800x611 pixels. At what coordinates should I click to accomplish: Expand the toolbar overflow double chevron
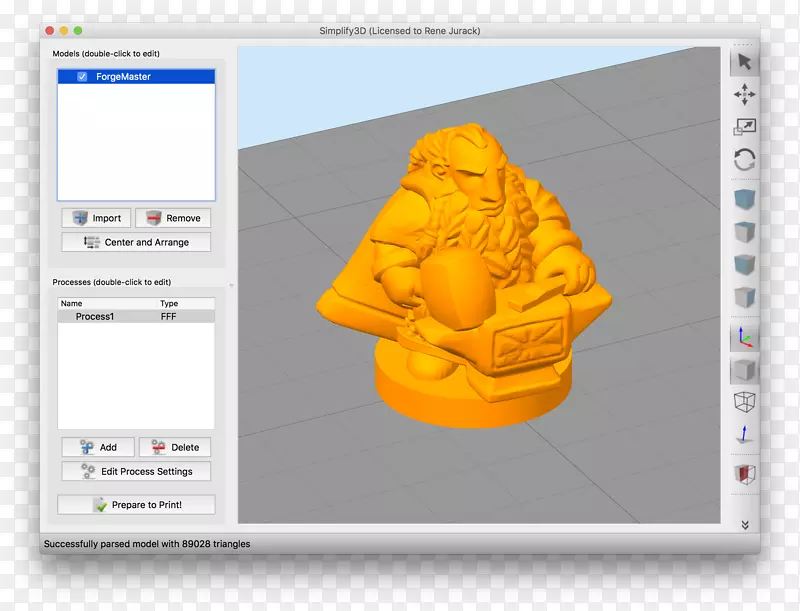(x=744, y=525)
